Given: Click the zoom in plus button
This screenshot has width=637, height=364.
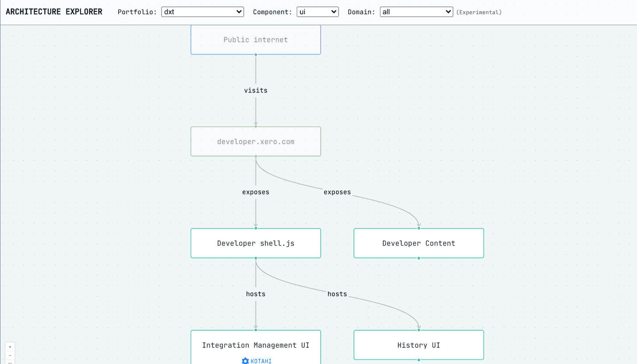Looking at the screenshot, I should tap(10, 347).
